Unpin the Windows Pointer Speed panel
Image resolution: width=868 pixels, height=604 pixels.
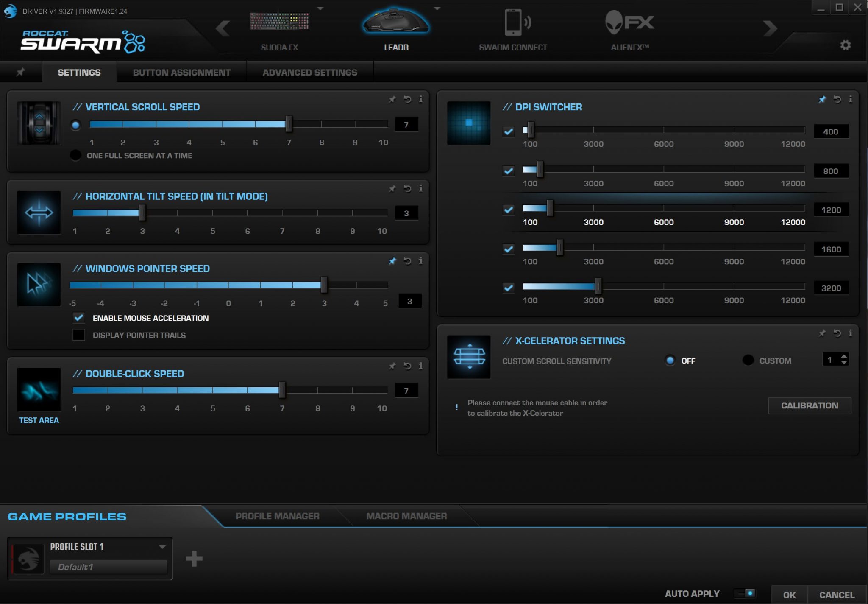(x=392, y=261)
